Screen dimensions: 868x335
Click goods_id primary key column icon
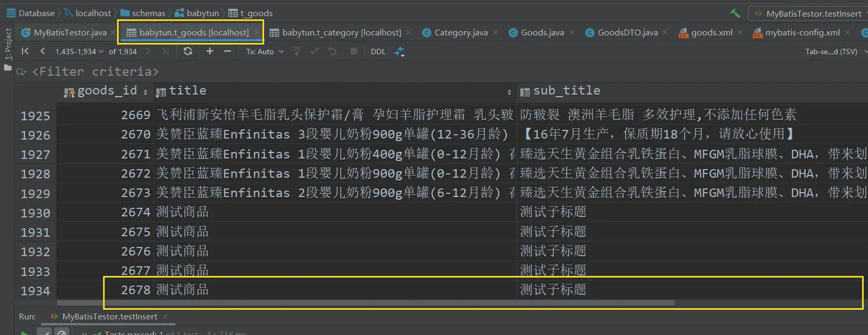(69, 92)
